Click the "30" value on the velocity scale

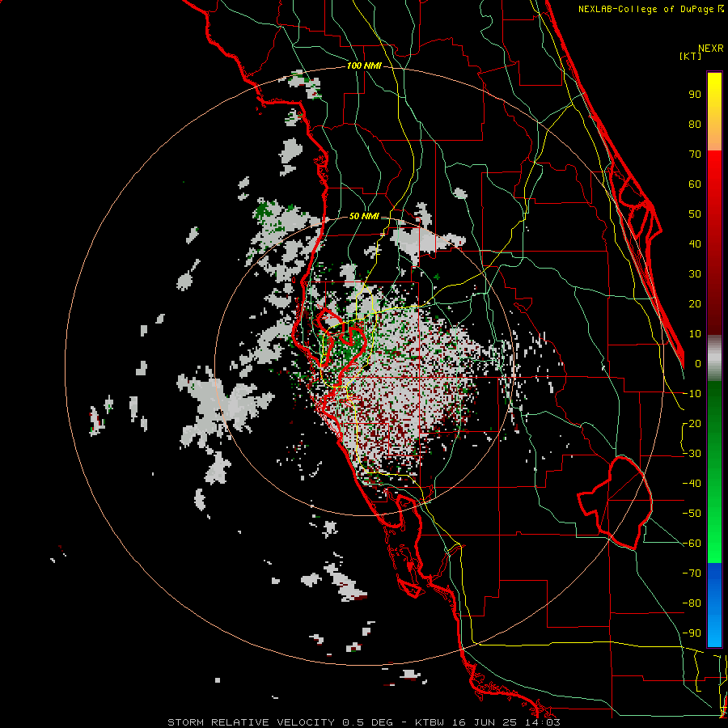pos(695,274)
